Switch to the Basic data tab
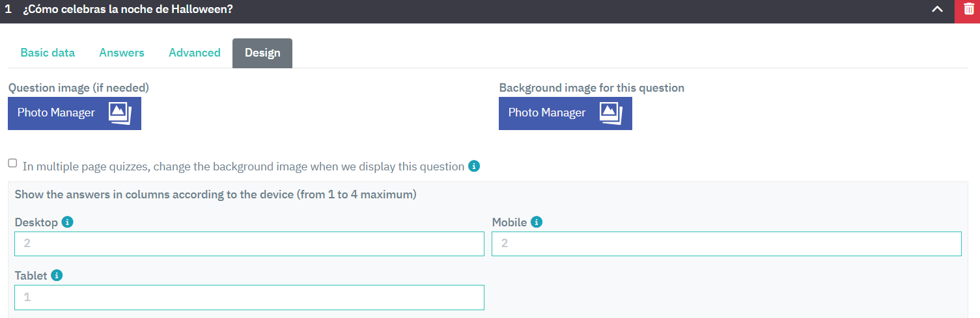 [x=48, y=53]
